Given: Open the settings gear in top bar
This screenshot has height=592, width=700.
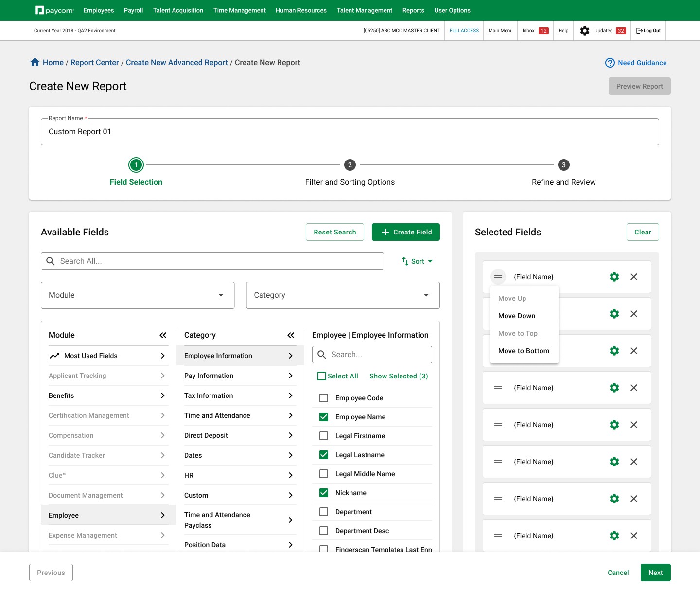Looking at the screenshot, I should (x=585, y=31).
